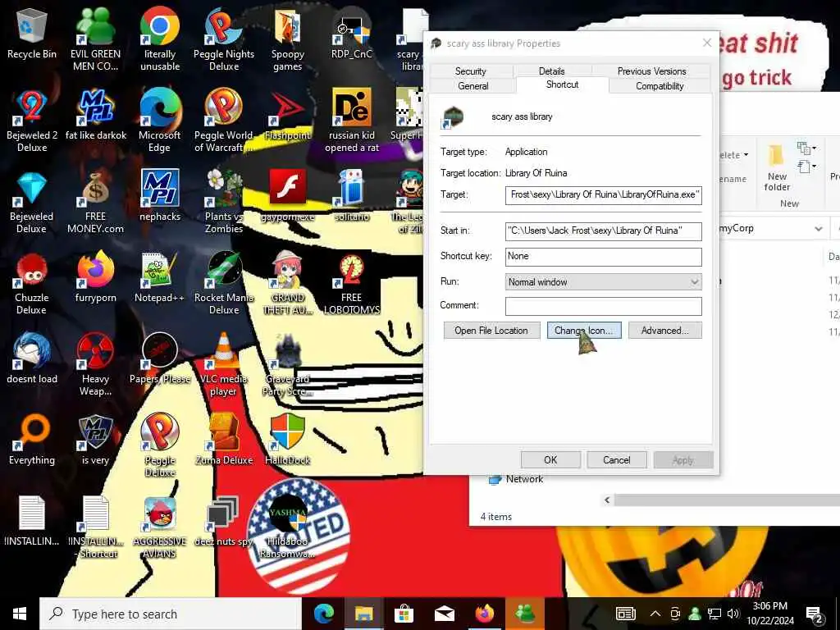Select the Chrome icon labeled literally unusable
The width and height of the screenshot is (840, 630).
(x=160, y=38)
